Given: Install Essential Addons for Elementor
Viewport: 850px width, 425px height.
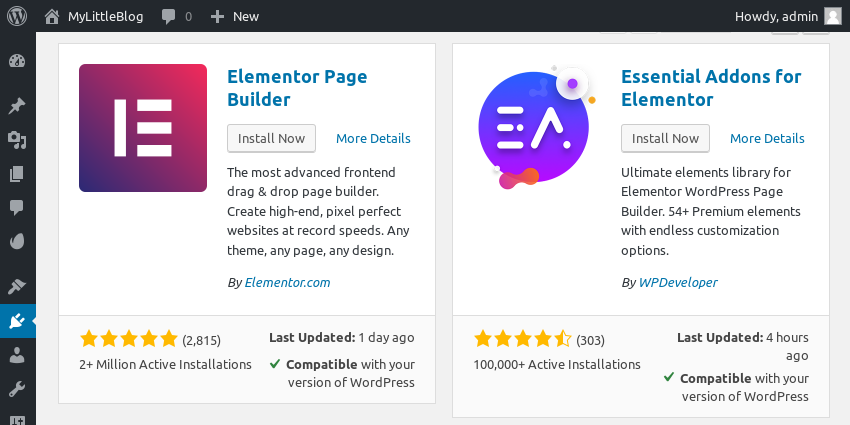Looking at the screenshot, I should click(x=665, y=138).
